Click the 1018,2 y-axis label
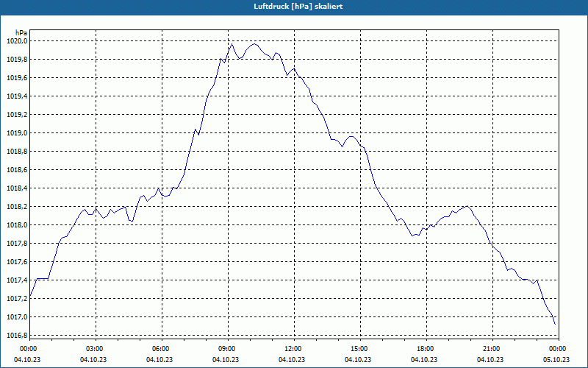Screen dimensions: 588x368 coord(17,207)
